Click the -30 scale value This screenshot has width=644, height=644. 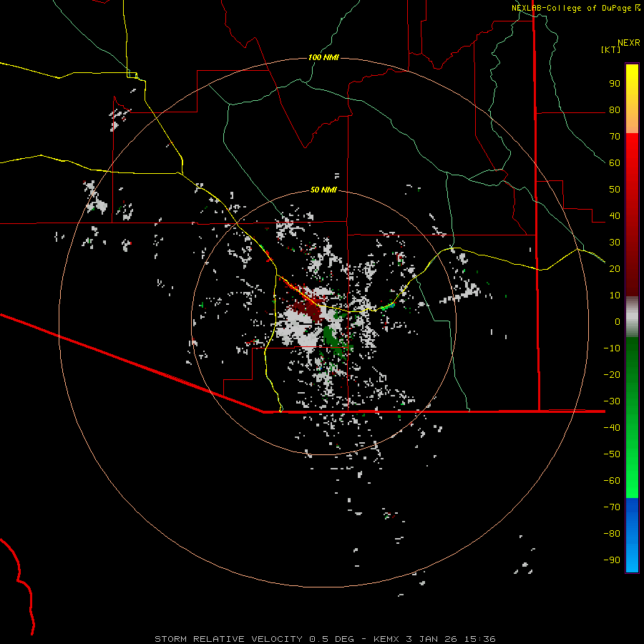tap(612, 401)
